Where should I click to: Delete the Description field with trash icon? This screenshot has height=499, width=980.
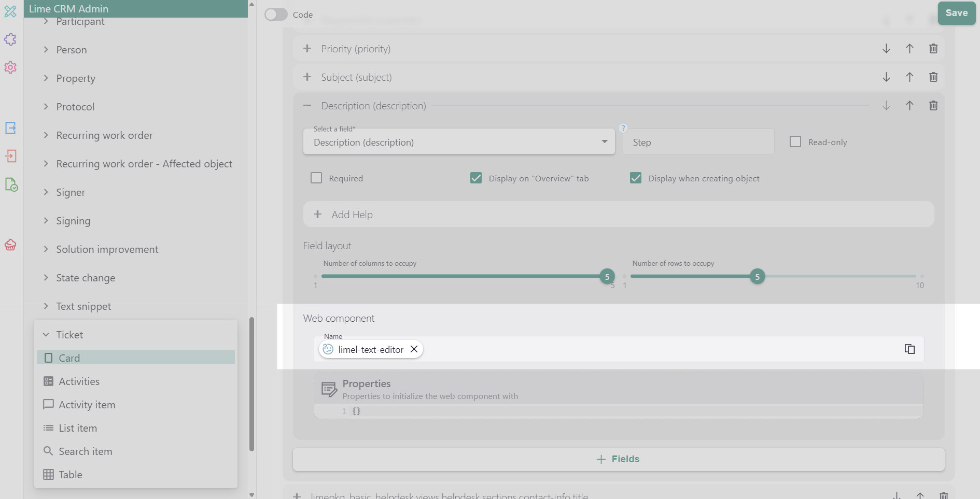pyautogui.click(x=933, y=106)
